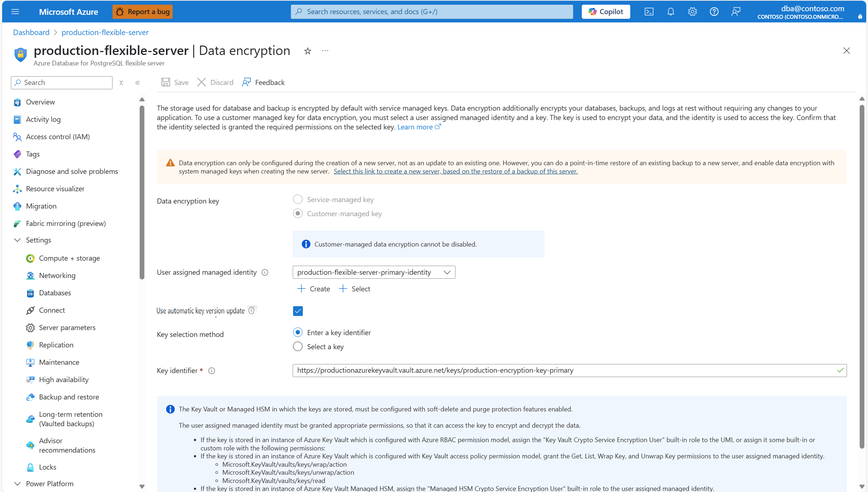Choose the Select a key radio option

pos(298,346)
